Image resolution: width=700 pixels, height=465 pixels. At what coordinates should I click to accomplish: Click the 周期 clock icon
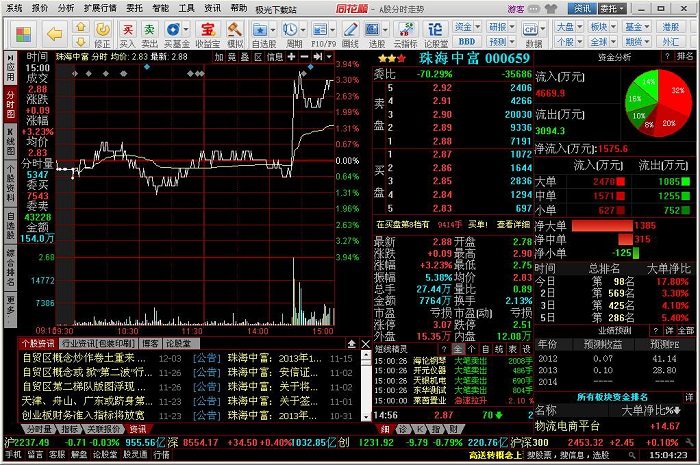point(290,30)
